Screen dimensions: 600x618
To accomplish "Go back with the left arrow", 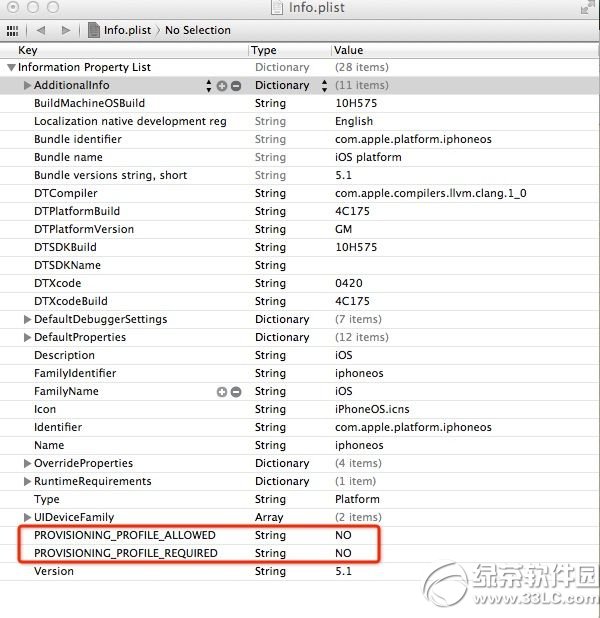I will (x=41, y=30).
